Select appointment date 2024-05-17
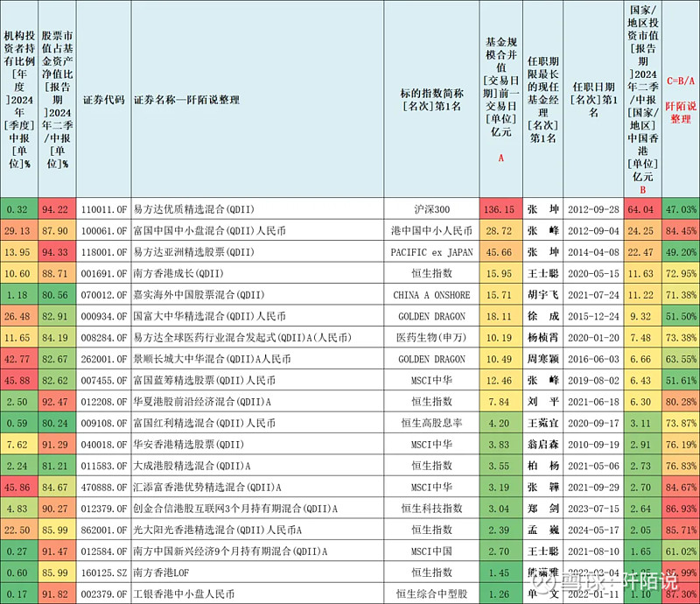The image size is (700, 604). pyautogui.click(x=593, y=530)
